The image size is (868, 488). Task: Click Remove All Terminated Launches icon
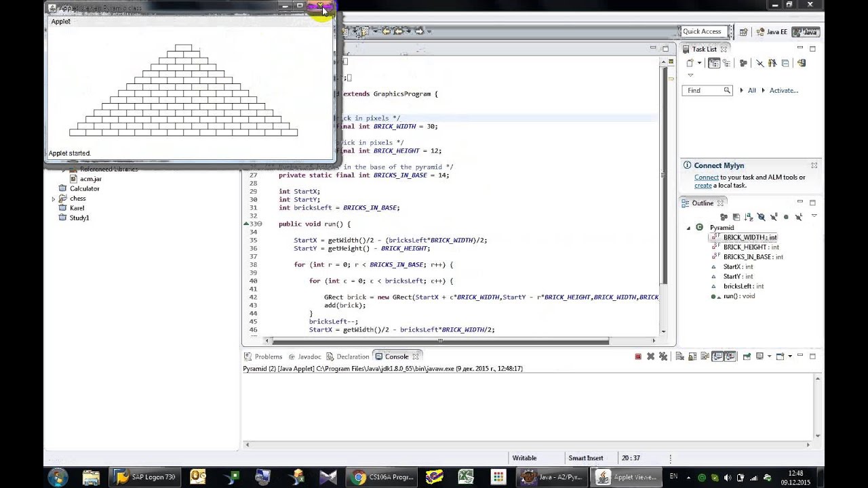663,357
